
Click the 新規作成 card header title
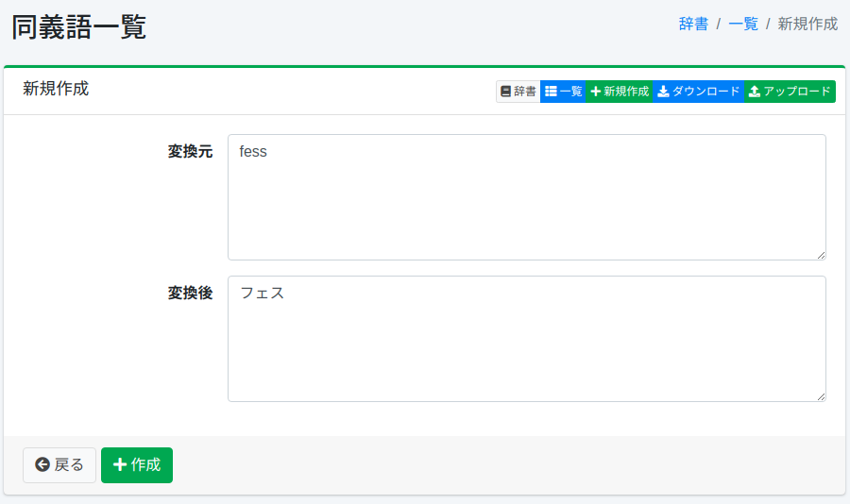[x=56, y=89]
